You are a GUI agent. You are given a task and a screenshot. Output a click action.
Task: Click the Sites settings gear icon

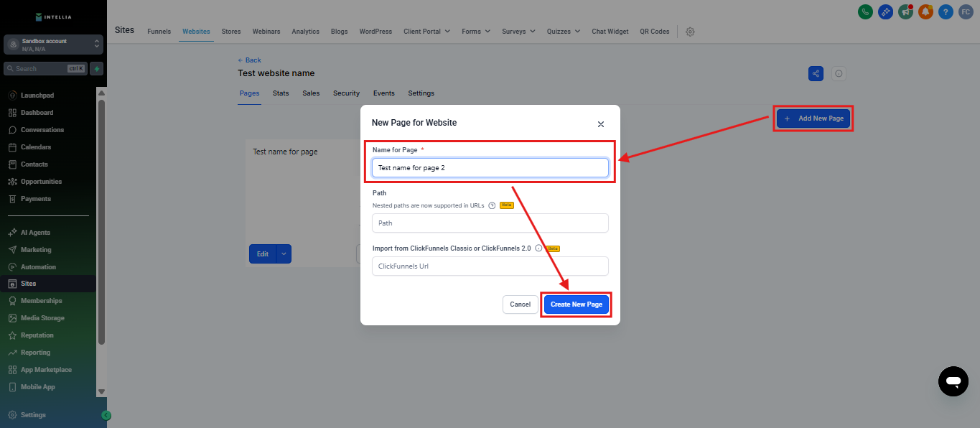[x=690, y=32]
